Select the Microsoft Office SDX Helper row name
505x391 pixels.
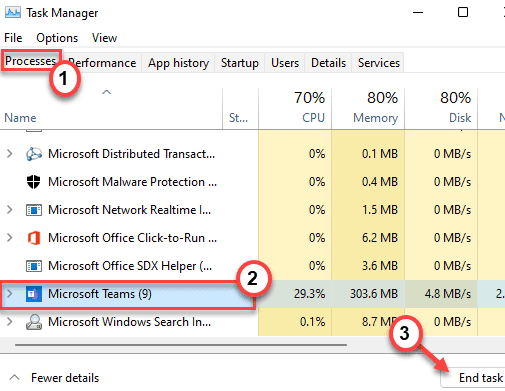130,266
